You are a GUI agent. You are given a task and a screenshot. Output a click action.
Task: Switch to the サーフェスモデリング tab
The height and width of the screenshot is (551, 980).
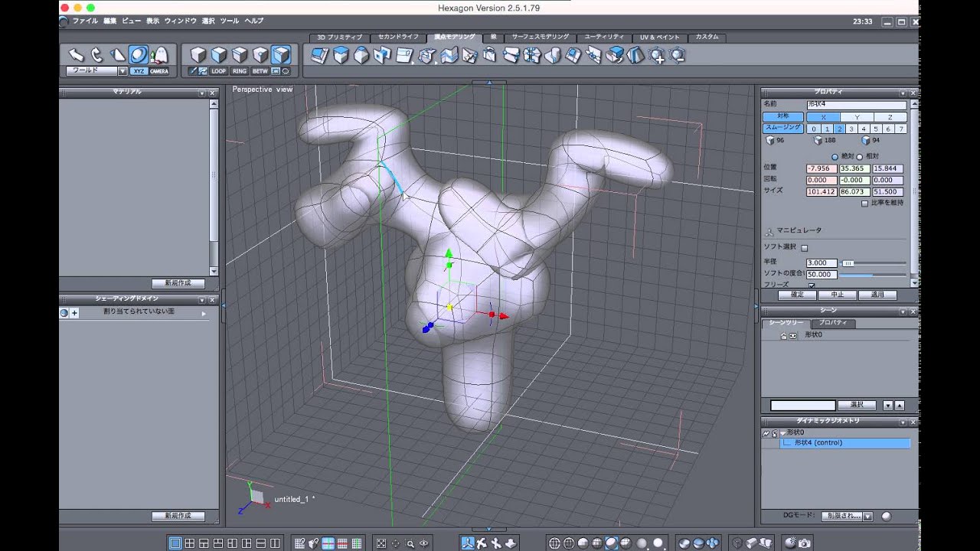click(541, 37)
